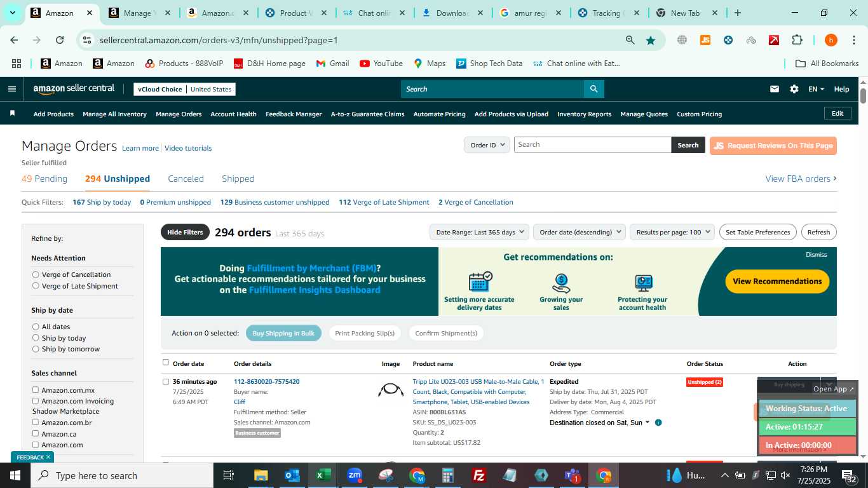This screenshot has width=868, height=488.
Task: Open the Chrome tab search dropdown arrow
Action: coord(12,13)
